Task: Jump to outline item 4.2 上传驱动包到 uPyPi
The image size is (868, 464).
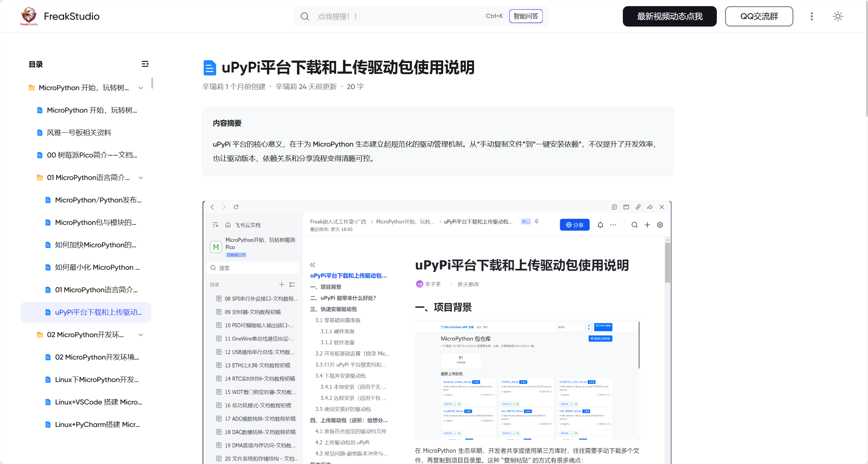Action: pyautogui.click(x=342, y=442)
